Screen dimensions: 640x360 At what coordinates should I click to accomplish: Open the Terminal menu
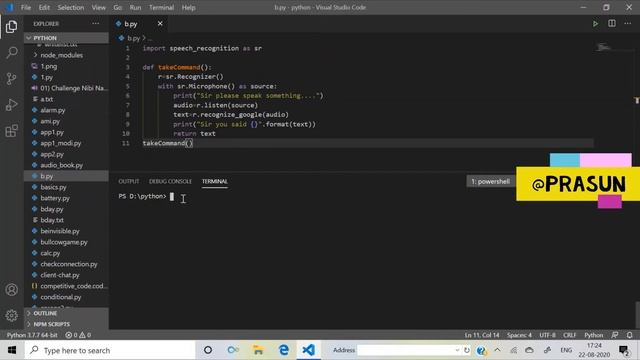pos(161,7)
